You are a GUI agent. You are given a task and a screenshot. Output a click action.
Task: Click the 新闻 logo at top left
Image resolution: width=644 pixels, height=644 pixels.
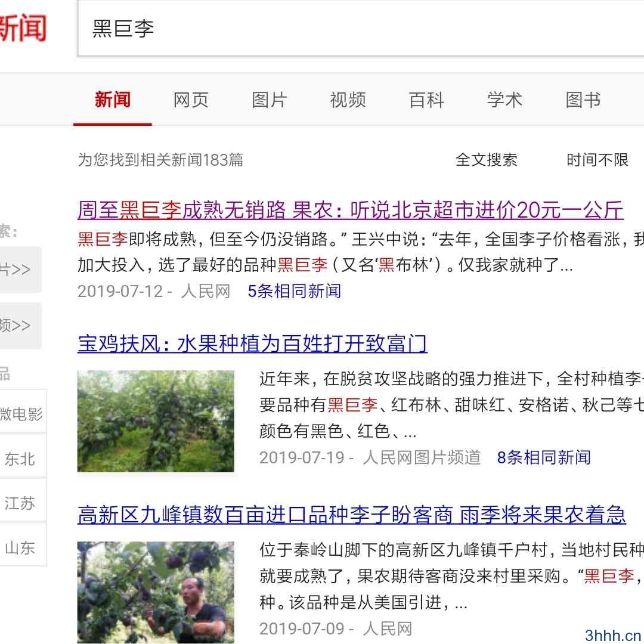coord(23,28)
